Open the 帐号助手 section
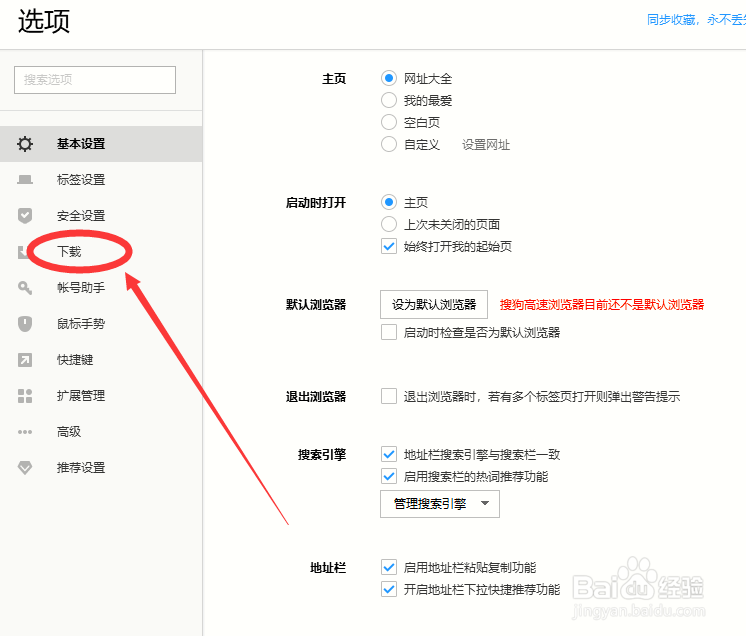Screen dimensions: 746x636 (101, 288)
